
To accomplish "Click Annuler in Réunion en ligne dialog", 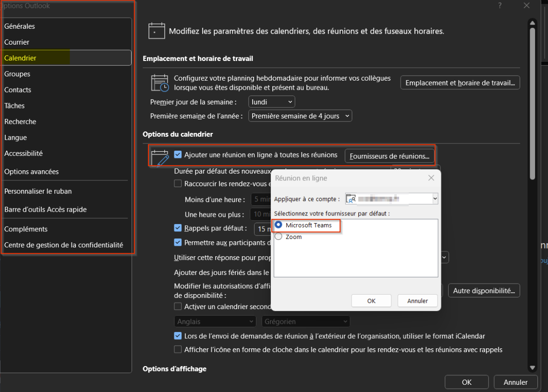I will coord(417,300).
